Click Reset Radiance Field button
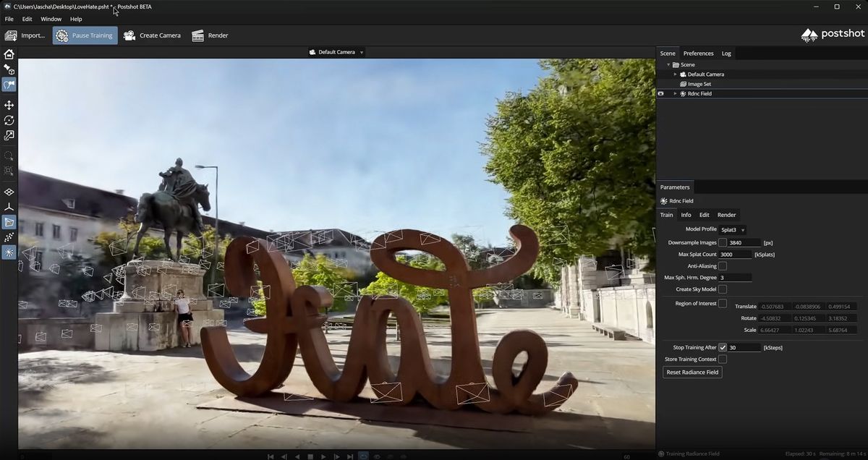The width and height of the screenshot is (868, 460). (x=692, y=372)
